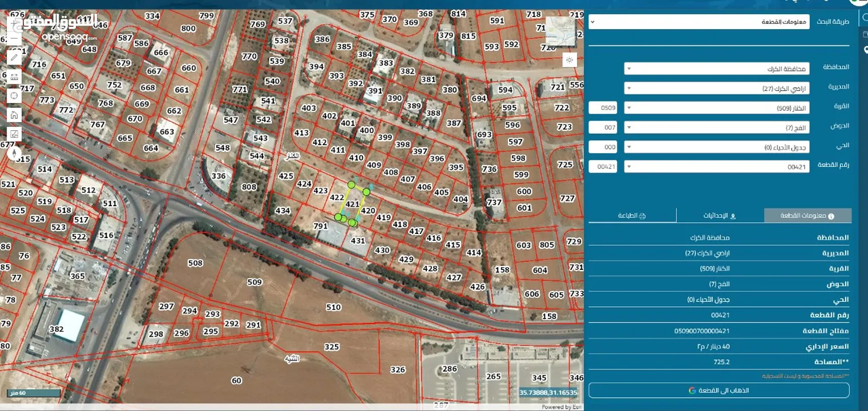Select parcel 509 on the map
Screen dimensions: 868x411
click(255, 282)
